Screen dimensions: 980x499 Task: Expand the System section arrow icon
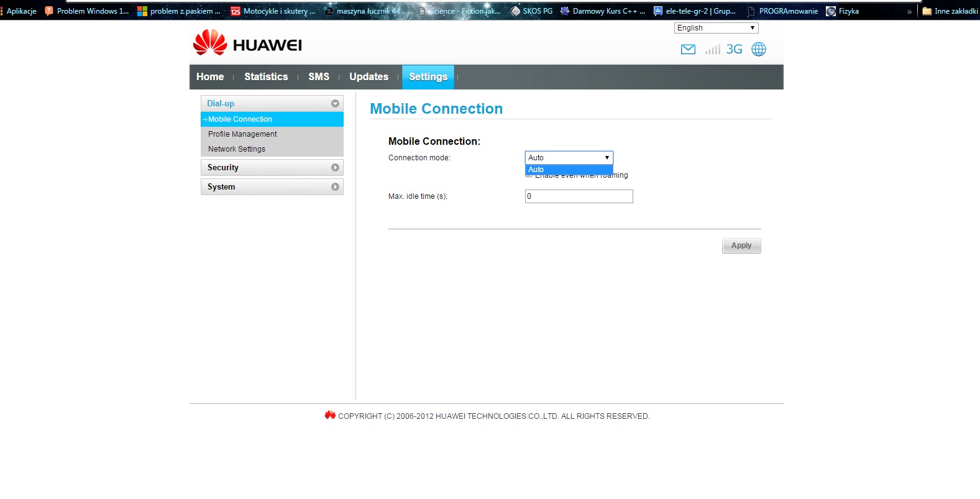coord(335,187)
